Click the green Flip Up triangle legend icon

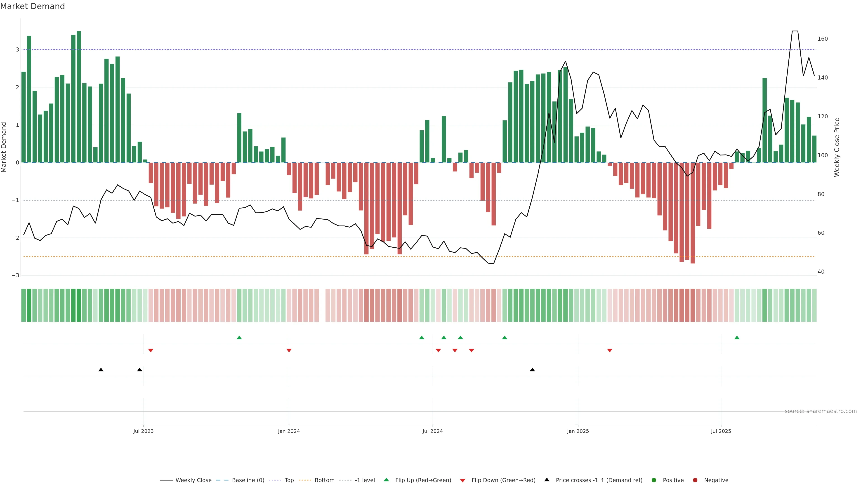(386, 480)
